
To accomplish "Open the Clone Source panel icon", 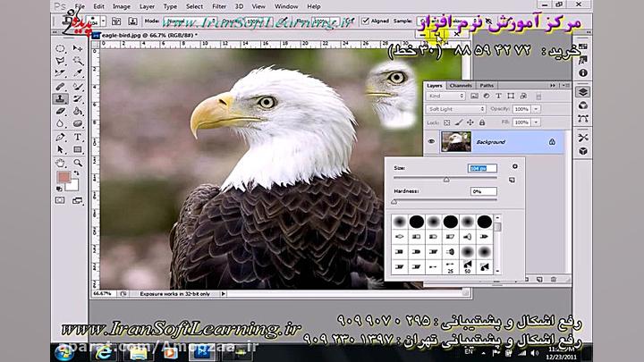I will [x=132, y=21].
